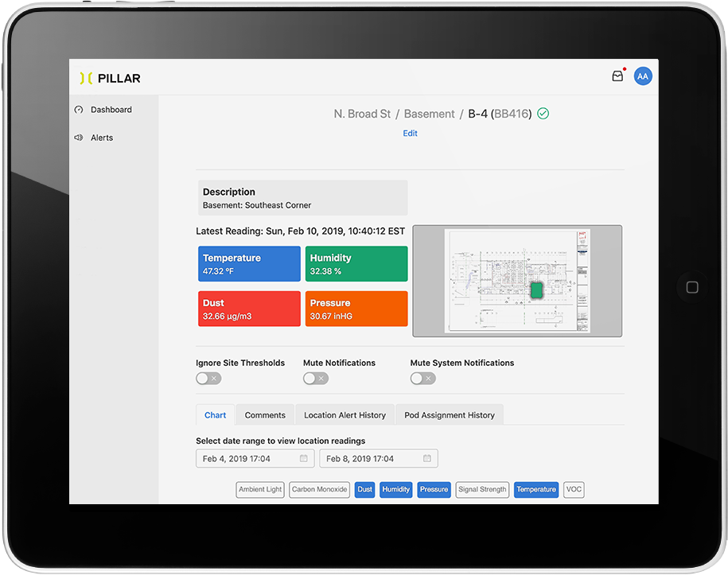Select the Carbon Monoxide chart filter
The width and height of the screenshot is (728, 575).
click(319, 490)
